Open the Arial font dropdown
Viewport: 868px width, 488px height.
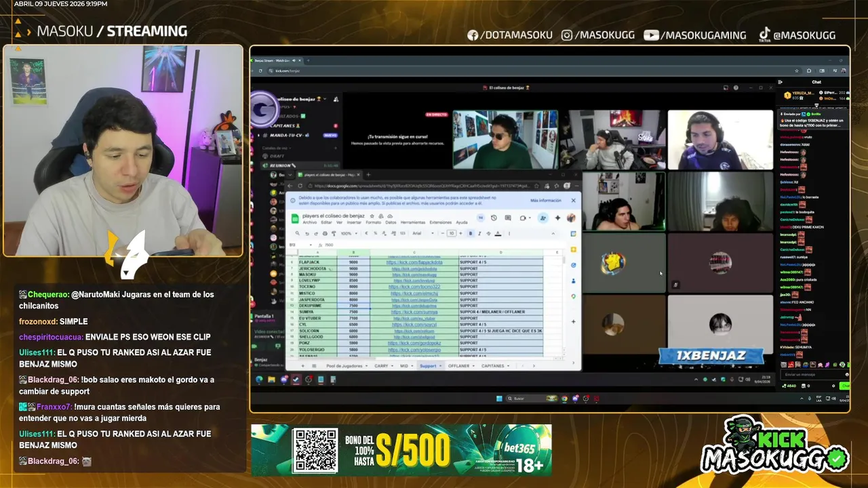(422, 233)
